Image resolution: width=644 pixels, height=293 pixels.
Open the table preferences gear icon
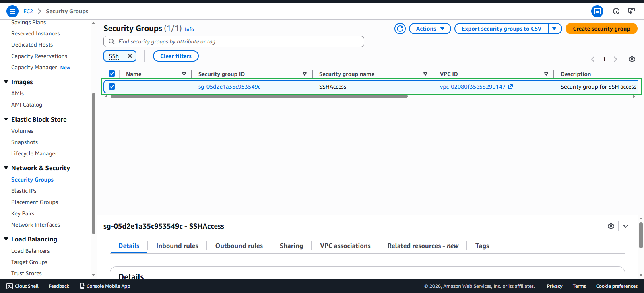[632, 59]
